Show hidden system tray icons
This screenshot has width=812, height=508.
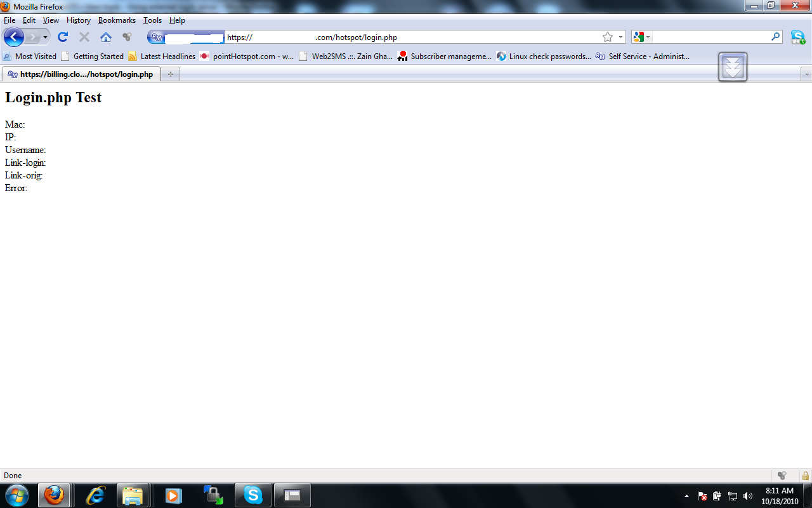pos(687,495)
